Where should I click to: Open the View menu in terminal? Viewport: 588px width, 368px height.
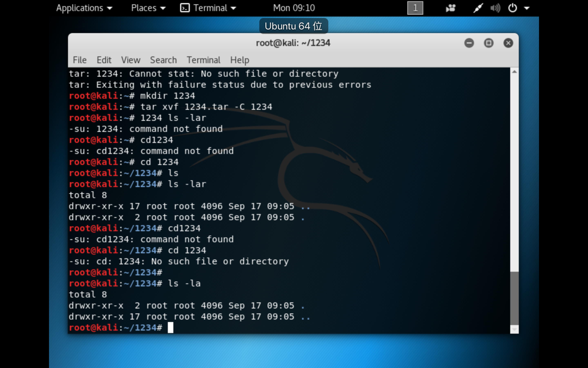pyautogui.click(x=131, y=60)
